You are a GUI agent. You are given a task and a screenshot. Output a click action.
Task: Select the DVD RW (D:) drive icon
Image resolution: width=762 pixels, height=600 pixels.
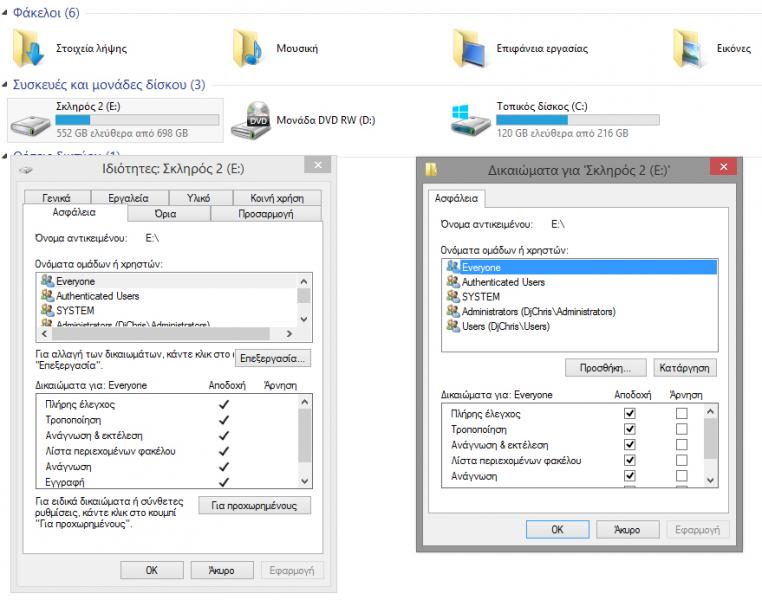click(x=249, y=121)
